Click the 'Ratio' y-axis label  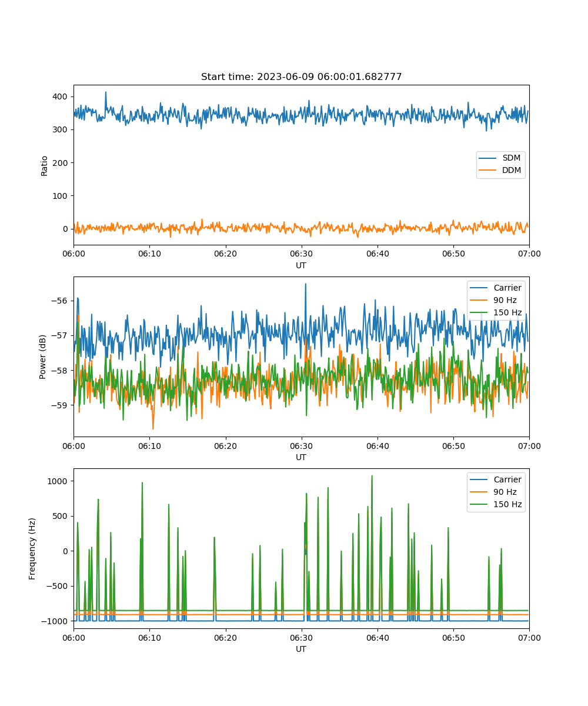[45, 165]
